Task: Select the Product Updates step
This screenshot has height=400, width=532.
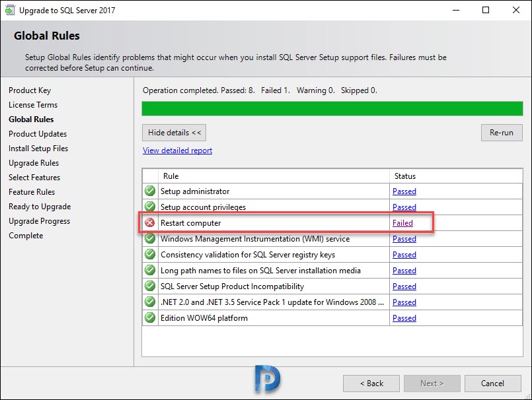Action: pyautogui.click(x=38, y=134)
